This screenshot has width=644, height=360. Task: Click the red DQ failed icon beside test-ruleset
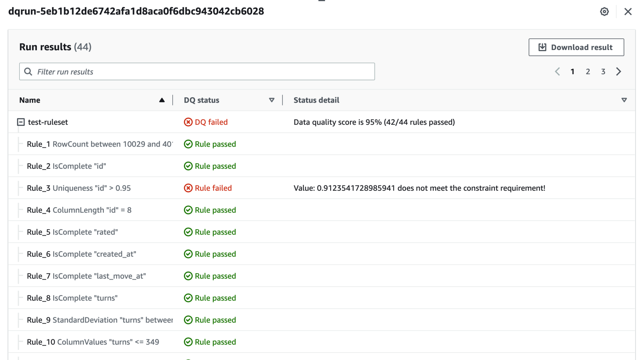(x=187, y=122)
